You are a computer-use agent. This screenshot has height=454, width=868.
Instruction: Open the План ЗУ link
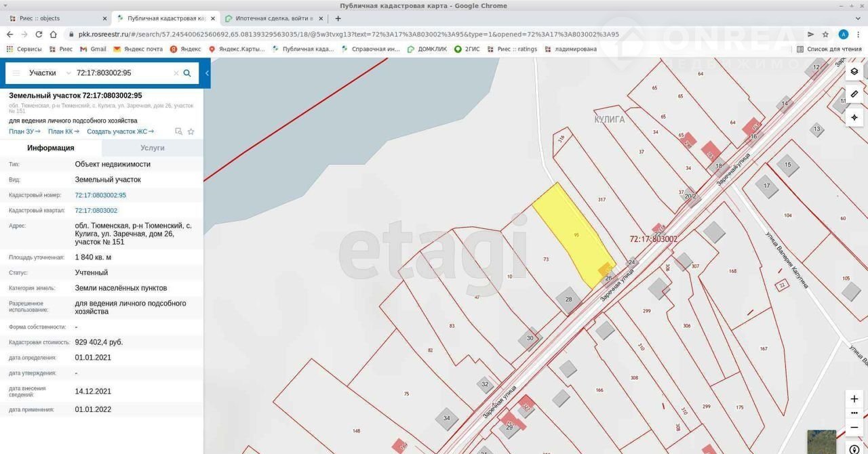[x=24, y=131]
